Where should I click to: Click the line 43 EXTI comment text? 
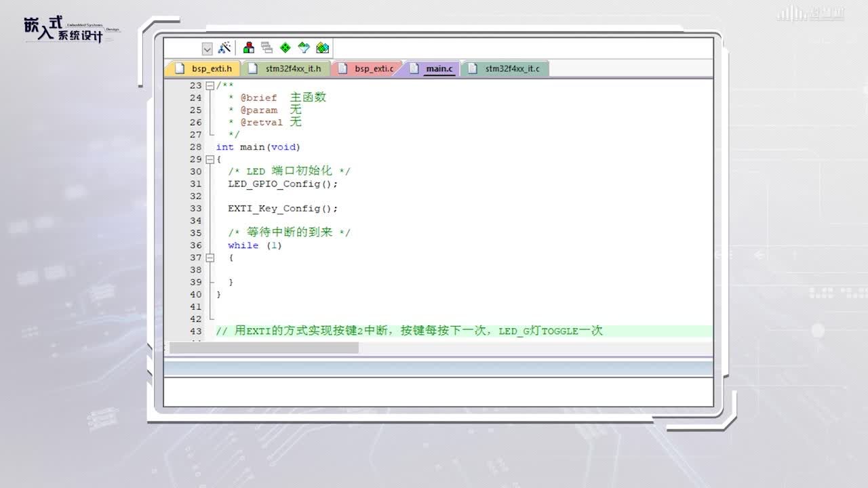(x=409, y=331)
